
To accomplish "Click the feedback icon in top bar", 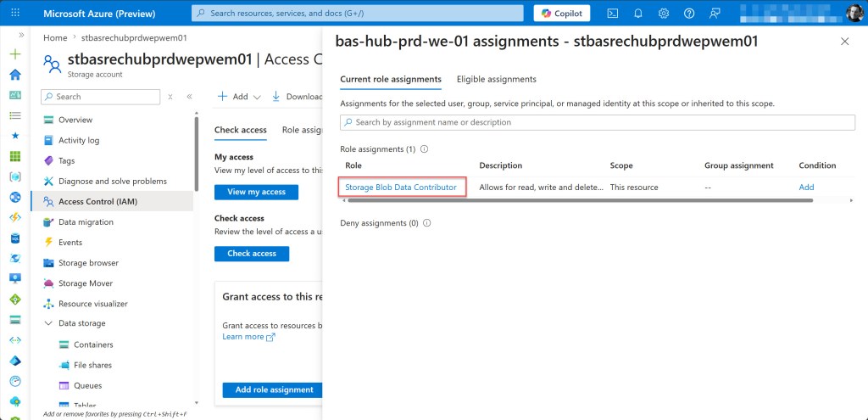I will pyautogui.click(x=715, y=14).
